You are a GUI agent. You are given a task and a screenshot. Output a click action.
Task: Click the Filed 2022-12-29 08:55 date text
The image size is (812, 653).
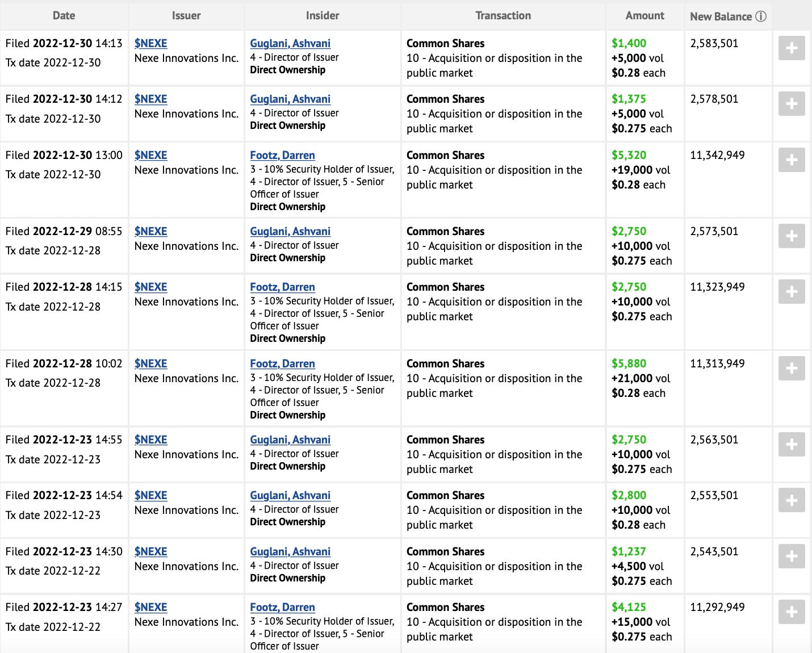pos(64,231)
